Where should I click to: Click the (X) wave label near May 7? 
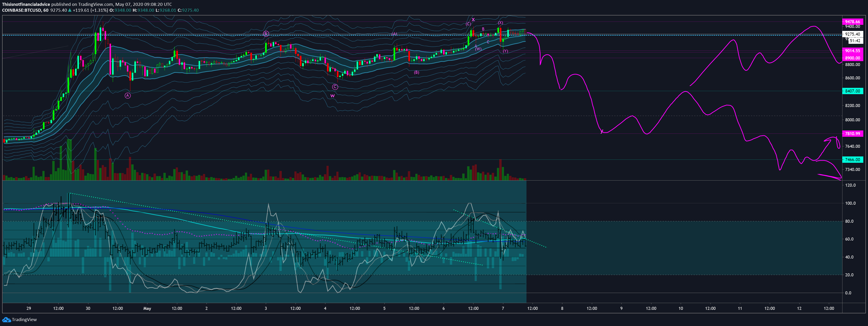pos(500,23)
